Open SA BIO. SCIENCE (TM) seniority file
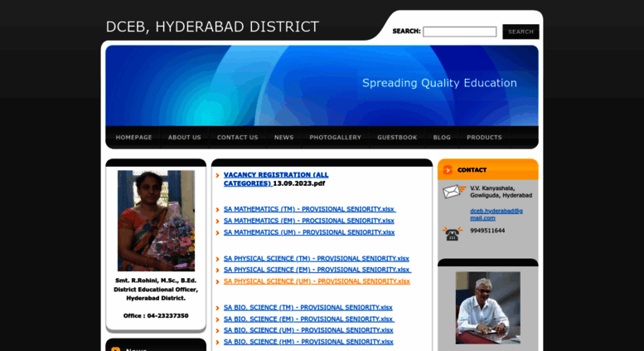644x351 pixels. point(308,307)
